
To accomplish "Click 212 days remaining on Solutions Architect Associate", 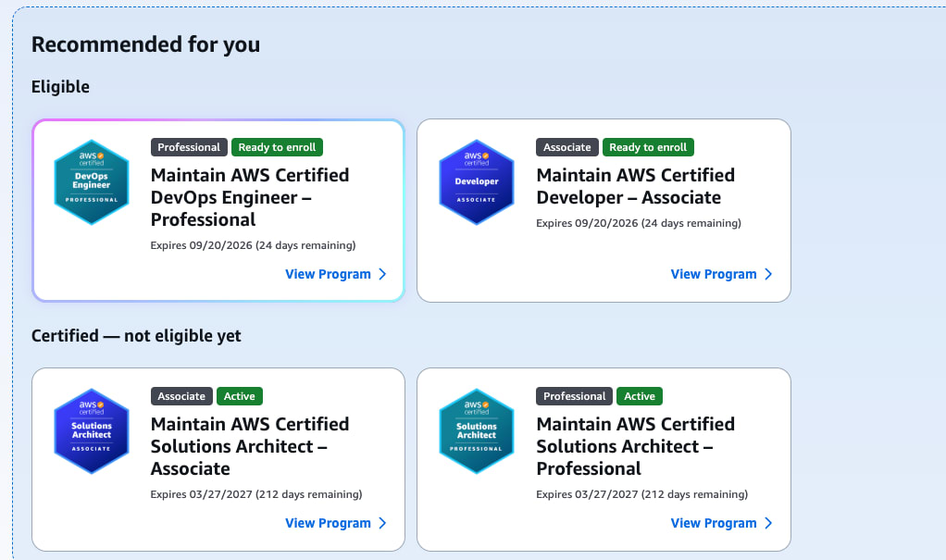I will (x=308, y=494).
